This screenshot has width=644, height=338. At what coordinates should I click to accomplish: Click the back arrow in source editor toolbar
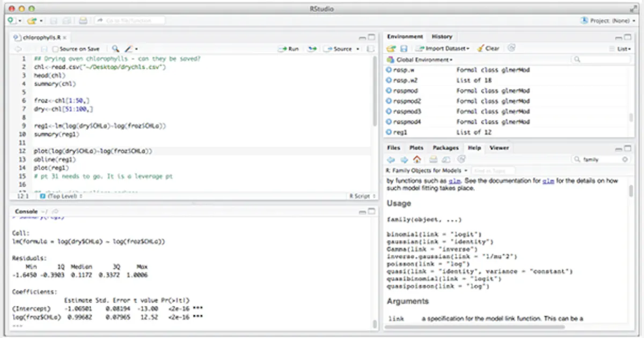(18, 49)
